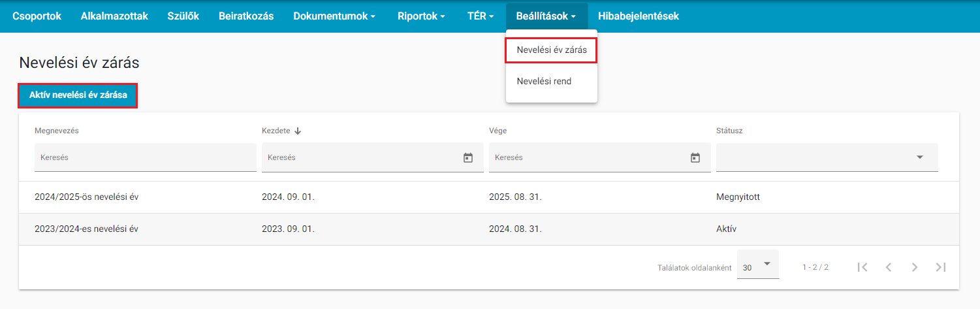
Task: Open the Csoportok page
Action: pos(37,16)
